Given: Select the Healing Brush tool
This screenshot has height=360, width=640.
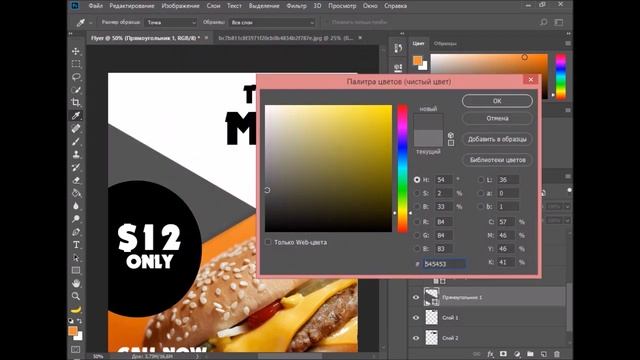Looking at the screenshot, I should (76, 129).
